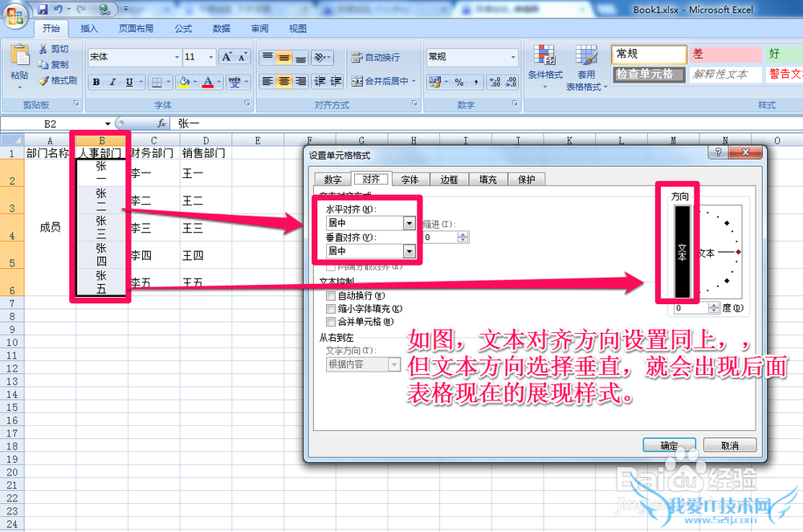The width and height of the screenshot is (803, 532).
Task: Click Wrap Text (自动换行) button
Action: coord(375,57)
